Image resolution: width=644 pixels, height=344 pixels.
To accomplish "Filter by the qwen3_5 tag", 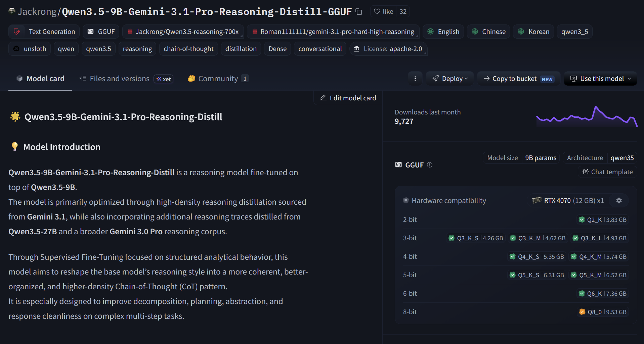I will pyautogui.click(x=574, y=32).
